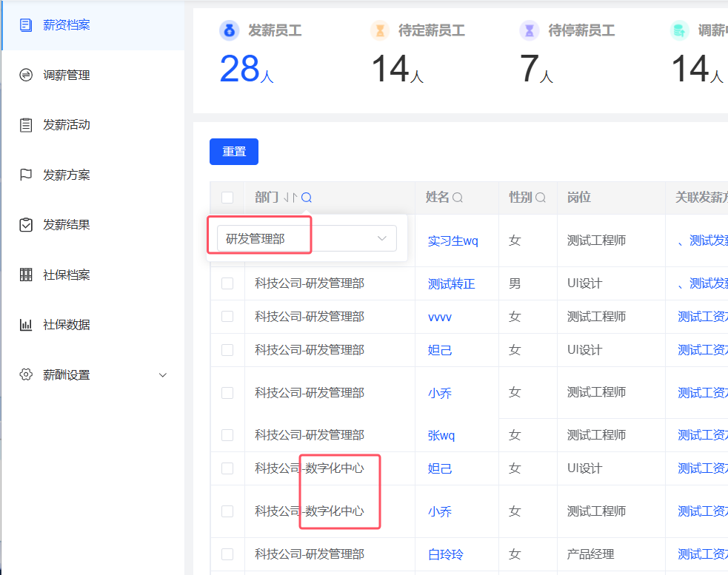Click search icon next to 姓名 header
This screenshot has width=728, height=575.
pos(458,198)
